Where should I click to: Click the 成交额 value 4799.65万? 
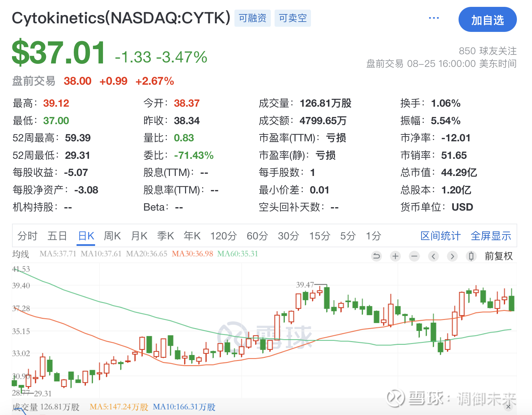(323, 121)
